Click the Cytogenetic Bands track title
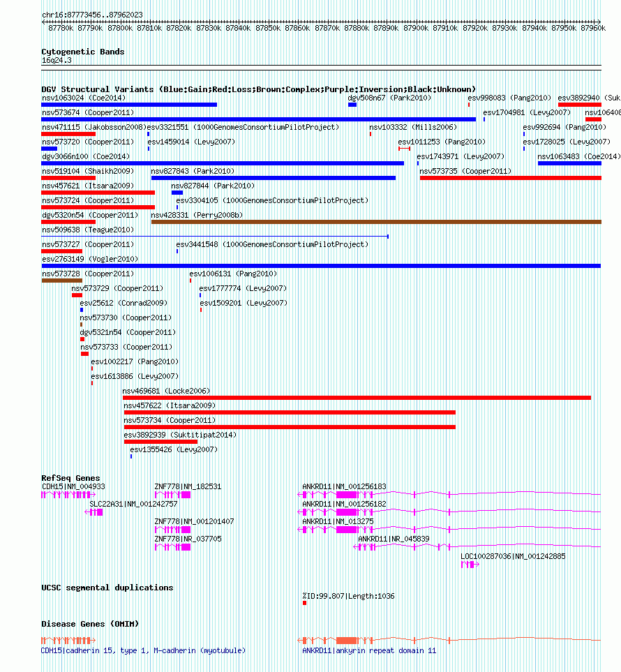621x672 pixels. (83, 52)
